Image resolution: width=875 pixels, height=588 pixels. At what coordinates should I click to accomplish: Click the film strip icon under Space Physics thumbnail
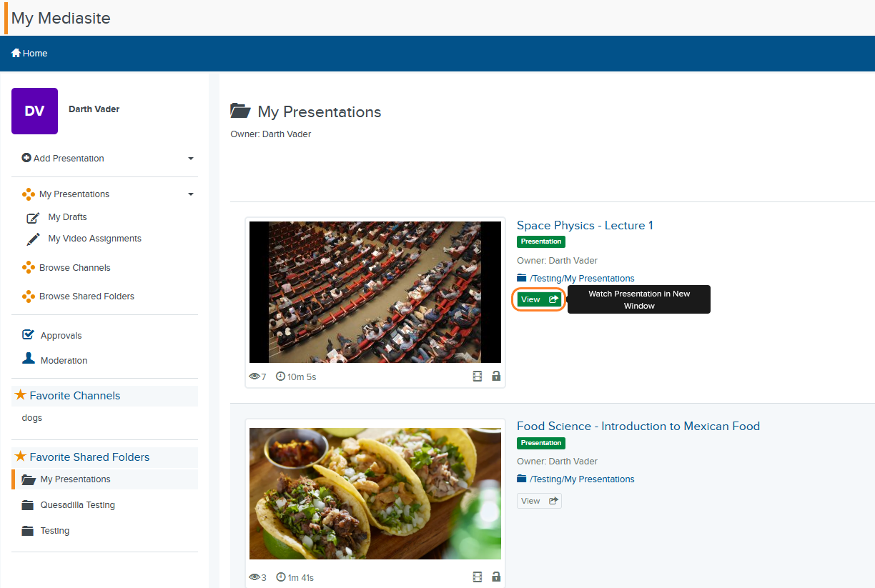pos(478,376)
